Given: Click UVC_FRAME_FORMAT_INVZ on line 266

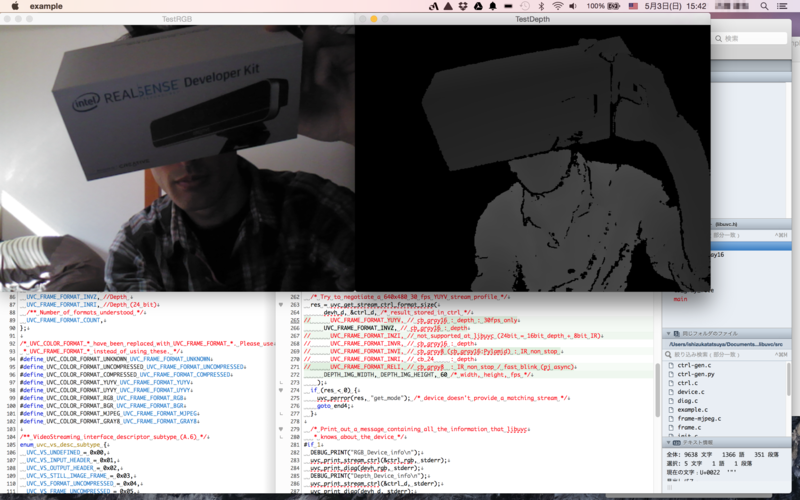Looking at the screenshot, I should click(x=359, y=328).
